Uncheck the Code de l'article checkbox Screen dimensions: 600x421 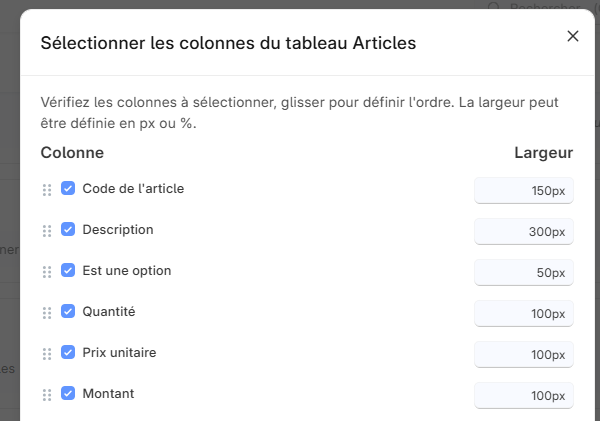pos(68,188)
